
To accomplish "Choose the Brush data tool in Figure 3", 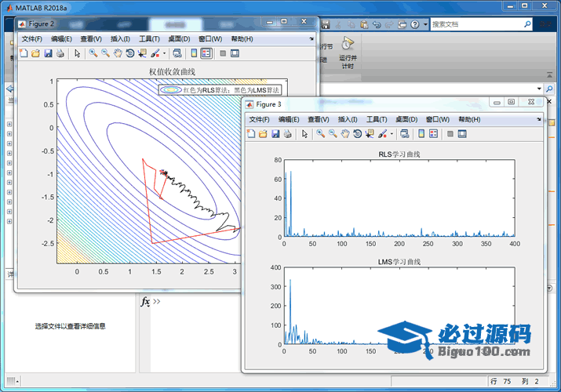I will click(x=382, y=134).
